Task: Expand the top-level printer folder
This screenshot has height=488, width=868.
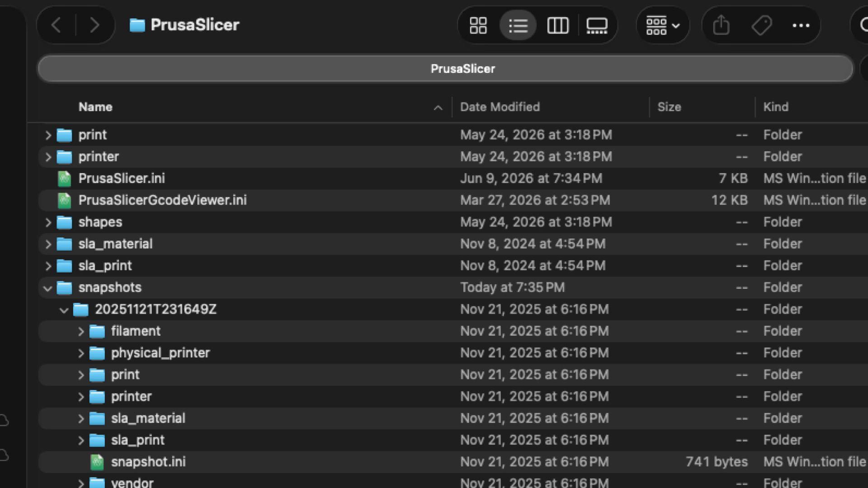Action: (48, 157)
